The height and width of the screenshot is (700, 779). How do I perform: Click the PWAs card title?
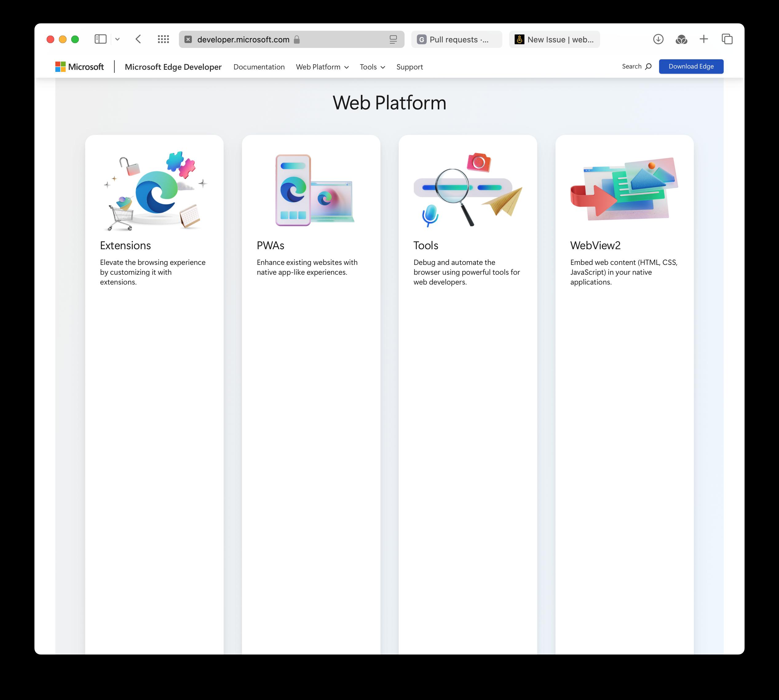point(271,246)
